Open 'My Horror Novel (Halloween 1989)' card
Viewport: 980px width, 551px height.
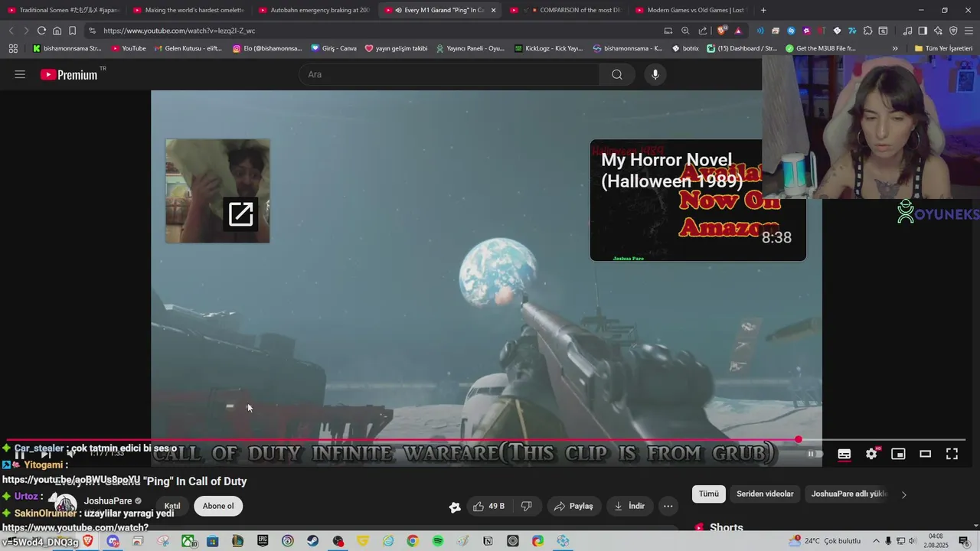697,201
